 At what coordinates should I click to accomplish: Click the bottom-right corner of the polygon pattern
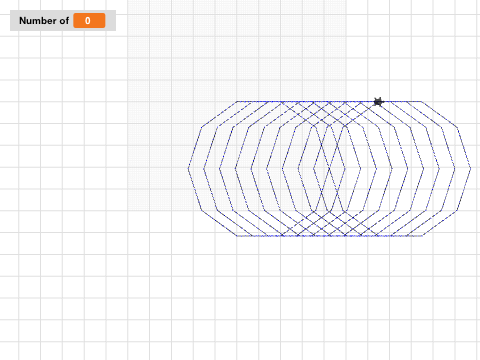click(x=423, y=236)
